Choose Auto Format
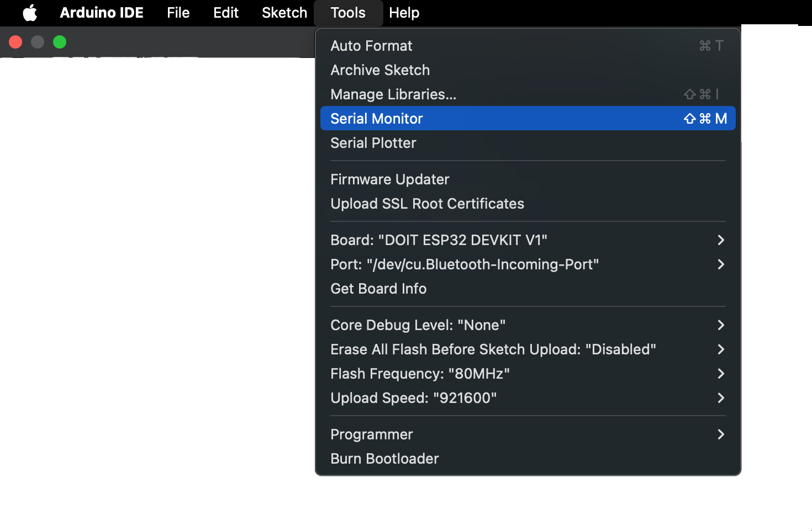This screenshot has height=531, width=812. (x=528, y=46)
